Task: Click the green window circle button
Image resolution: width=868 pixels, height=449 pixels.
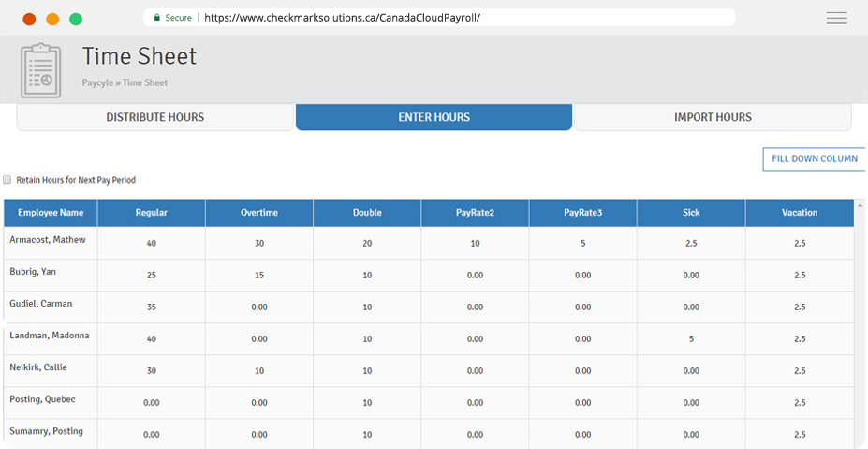Action: (x=76, y=19)
